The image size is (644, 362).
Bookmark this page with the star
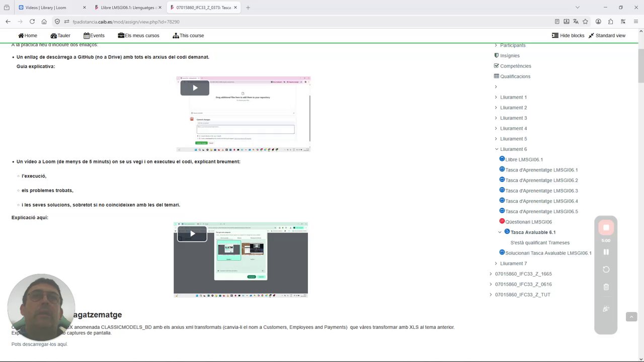(585, 22)
